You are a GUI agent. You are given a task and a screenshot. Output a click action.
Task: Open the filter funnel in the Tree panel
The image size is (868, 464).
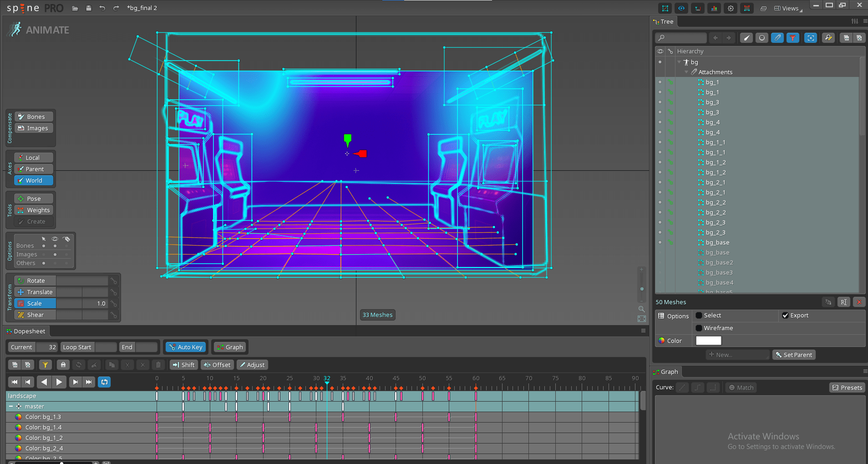click(x=792, y=38)
